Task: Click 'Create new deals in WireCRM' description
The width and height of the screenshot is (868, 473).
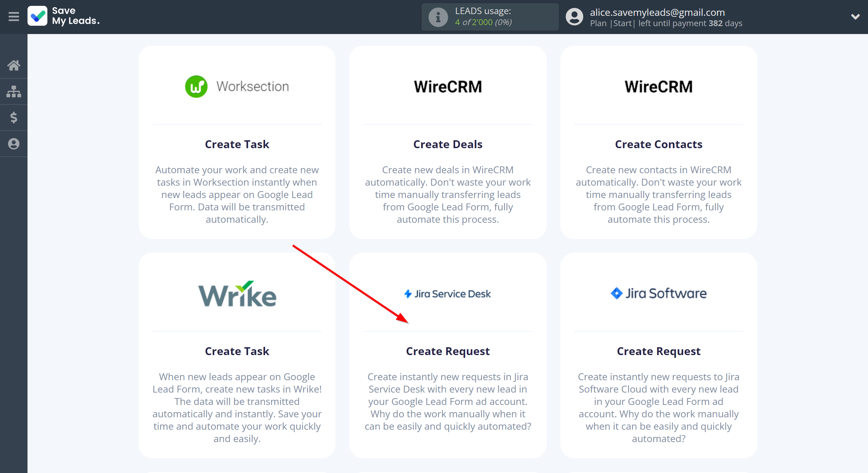Action: (x=448, y=195)
